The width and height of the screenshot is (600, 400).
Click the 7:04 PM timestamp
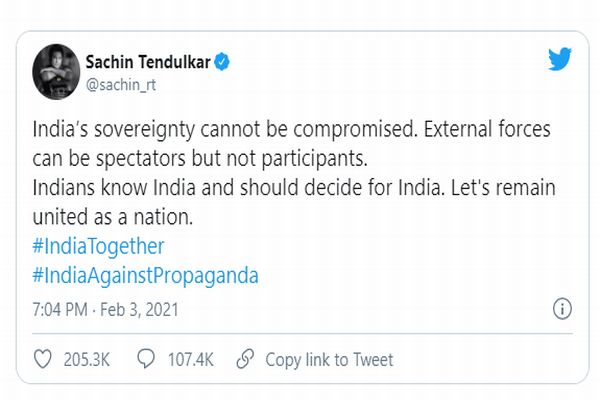(x=62, y=308)
